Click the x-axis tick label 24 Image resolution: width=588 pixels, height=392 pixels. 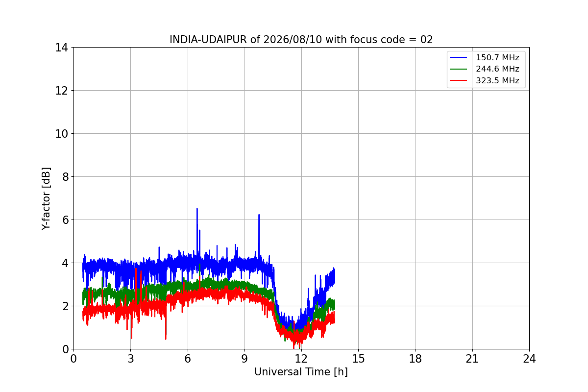coord(529,359)
